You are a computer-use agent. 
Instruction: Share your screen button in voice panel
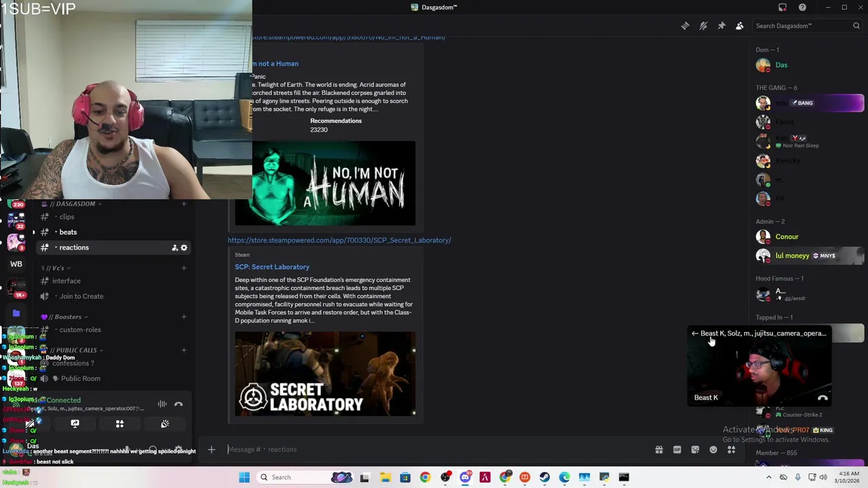tap(75, 424)
